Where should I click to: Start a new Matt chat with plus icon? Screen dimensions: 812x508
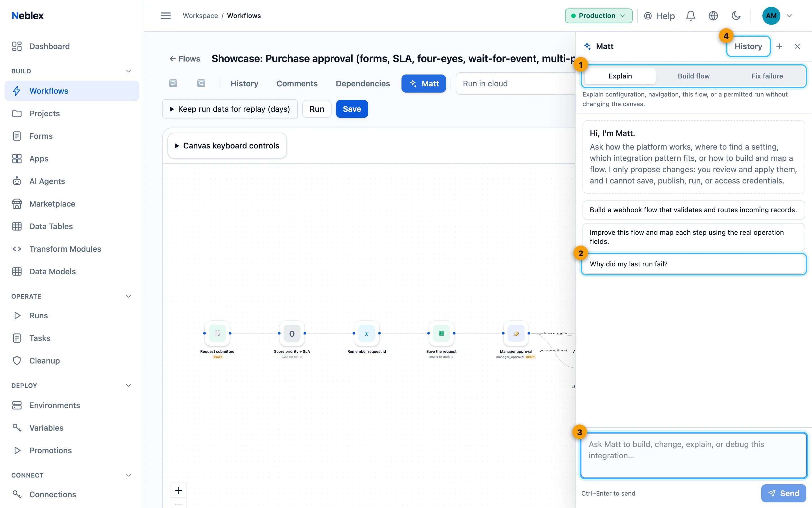point(780,46)
